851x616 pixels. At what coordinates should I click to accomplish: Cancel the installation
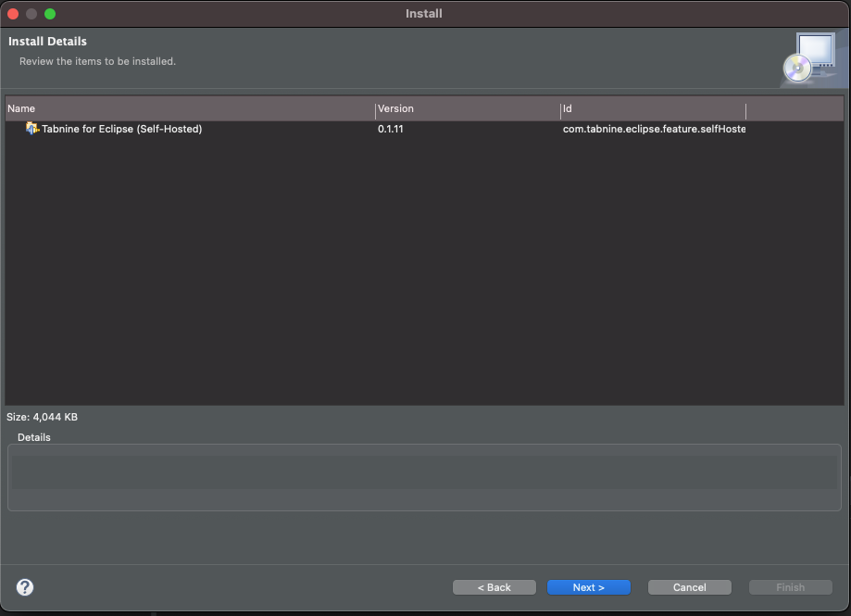pos(689,587)
